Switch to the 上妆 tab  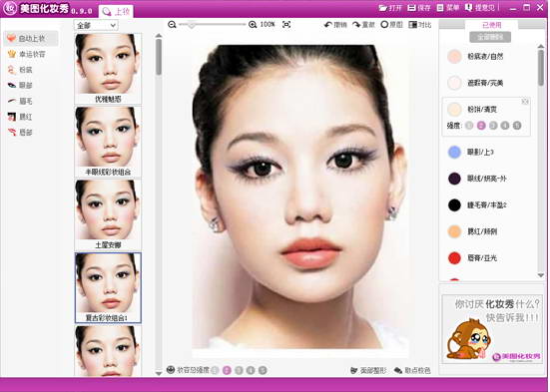(116, 12)
